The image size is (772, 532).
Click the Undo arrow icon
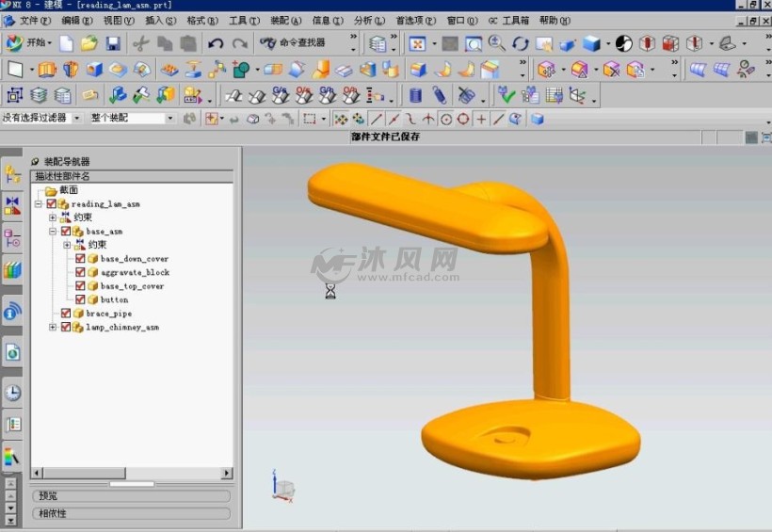[216, 43]
